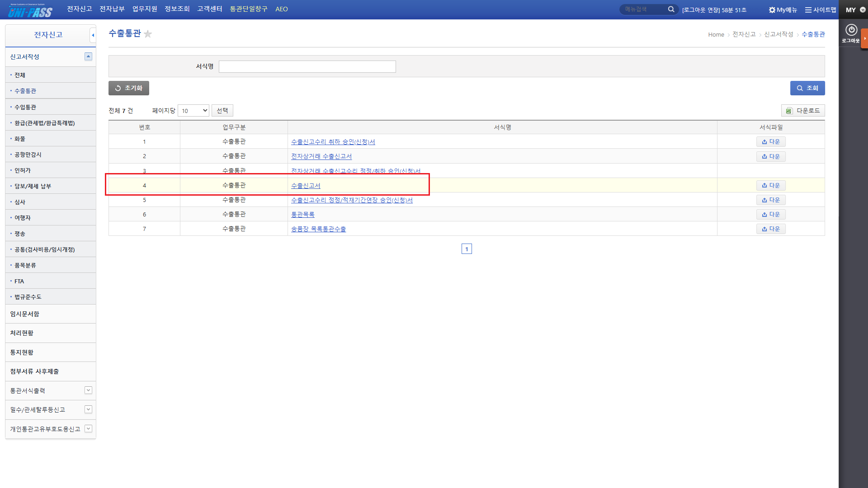The image size is (868, 488).
Task: Expand the 통관서식출력 section
Action: tap(88, 390)
